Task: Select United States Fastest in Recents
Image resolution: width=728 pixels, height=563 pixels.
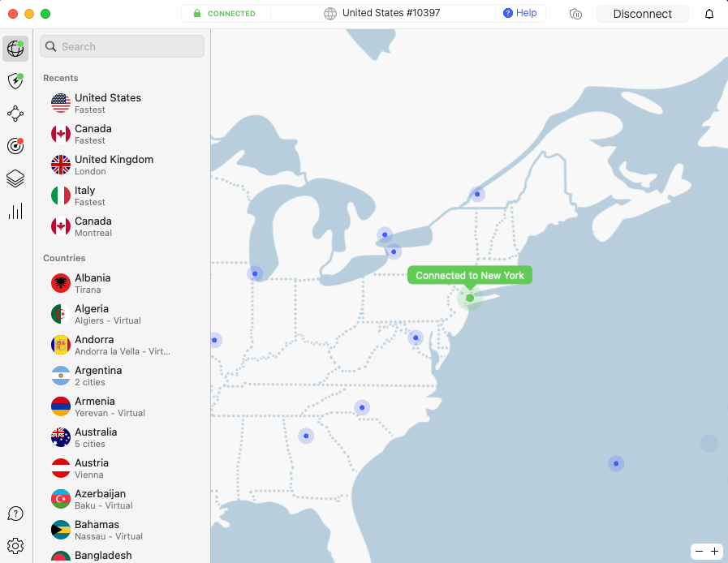Action: [x=123, y=103]
